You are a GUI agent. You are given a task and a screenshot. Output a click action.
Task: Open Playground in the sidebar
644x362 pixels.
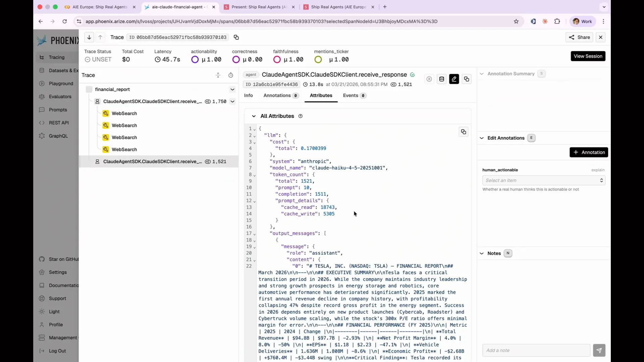pyautogui.click(x=61, y=83)
